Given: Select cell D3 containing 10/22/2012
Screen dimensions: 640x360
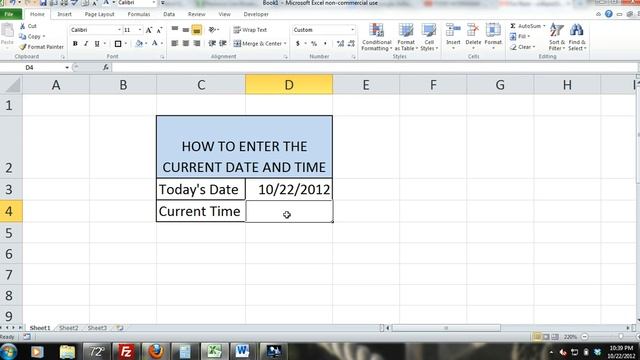Looking at the screenshot, I should (289, 189).
